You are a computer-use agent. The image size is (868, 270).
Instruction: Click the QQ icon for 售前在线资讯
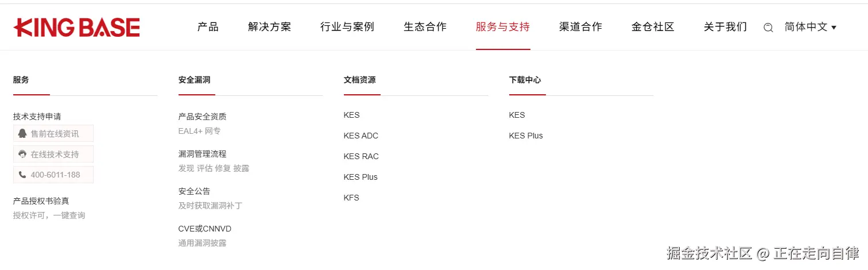pyautogui.click(x=22, y=133)
